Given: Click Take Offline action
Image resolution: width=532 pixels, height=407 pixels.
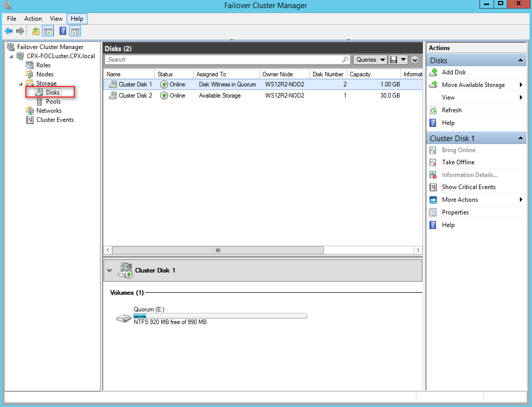Looking at the screenshot, I should point(458,162).
